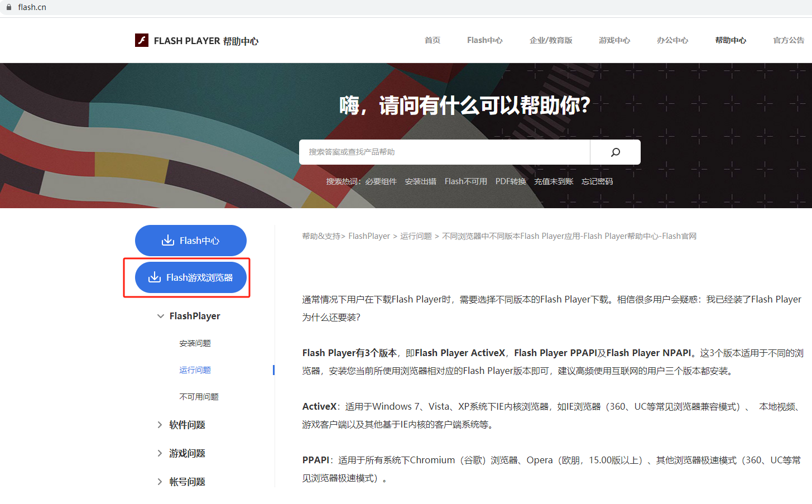
Task: Click the download icon on Flash游戏浏览器 button
Action: (154, 277)
